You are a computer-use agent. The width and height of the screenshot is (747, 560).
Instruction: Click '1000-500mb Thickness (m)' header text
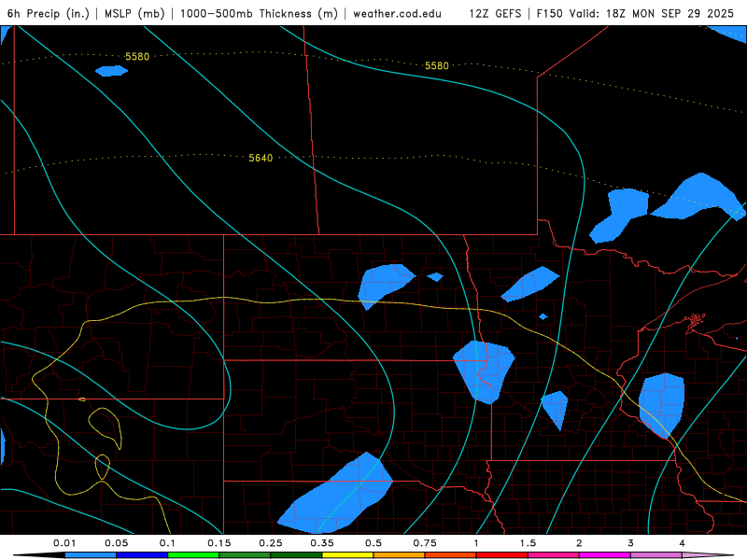[259, 13]
